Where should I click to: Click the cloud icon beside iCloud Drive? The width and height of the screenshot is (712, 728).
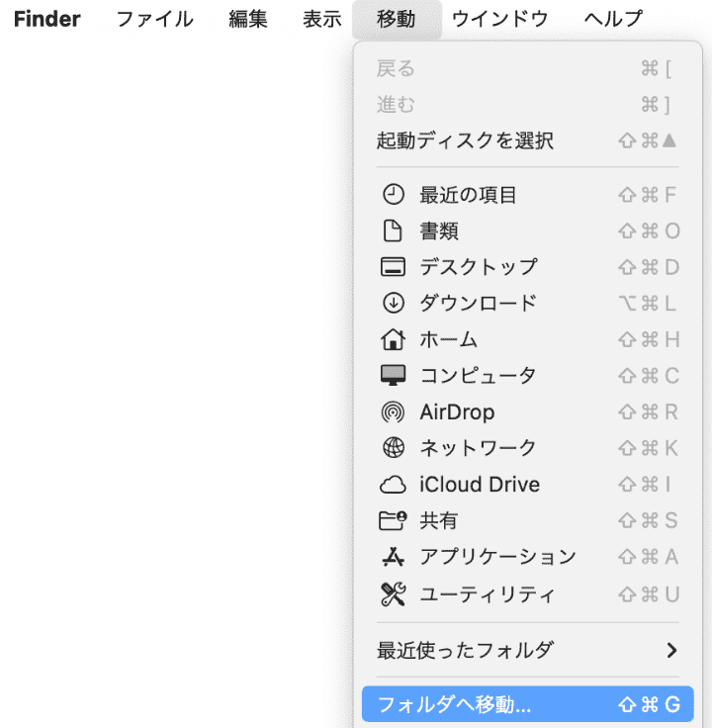[393, 485]
